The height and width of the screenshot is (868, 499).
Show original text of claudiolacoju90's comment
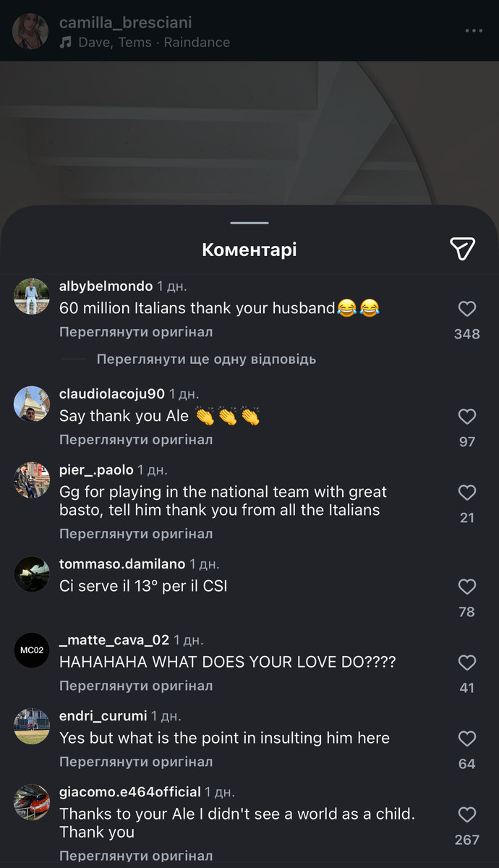click(136, 440)
